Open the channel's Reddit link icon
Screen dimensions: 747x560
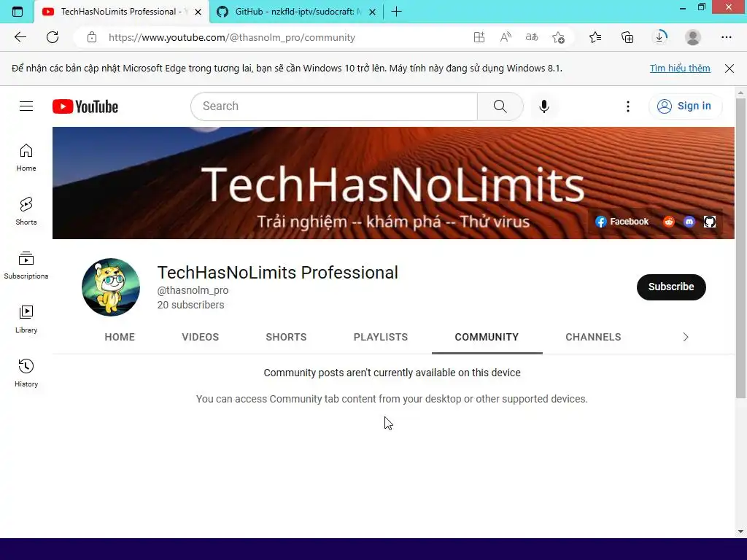click(669, 222)
